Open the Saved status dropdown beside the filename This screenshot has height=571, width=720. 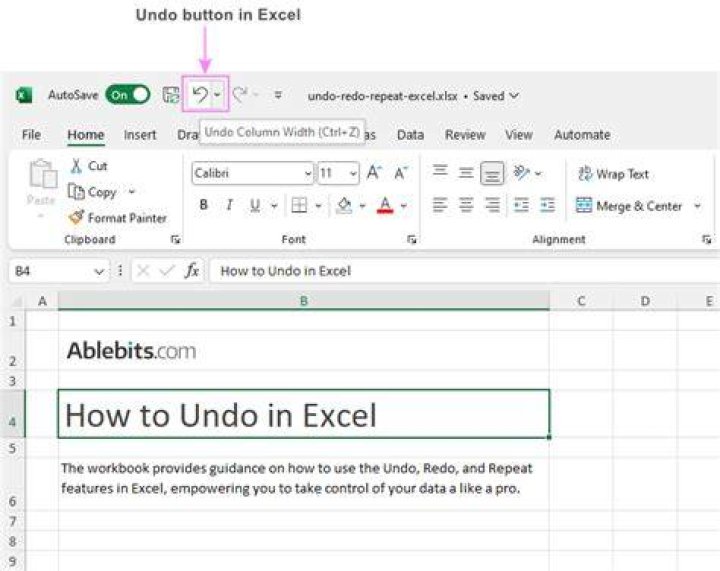coord(514,95)
